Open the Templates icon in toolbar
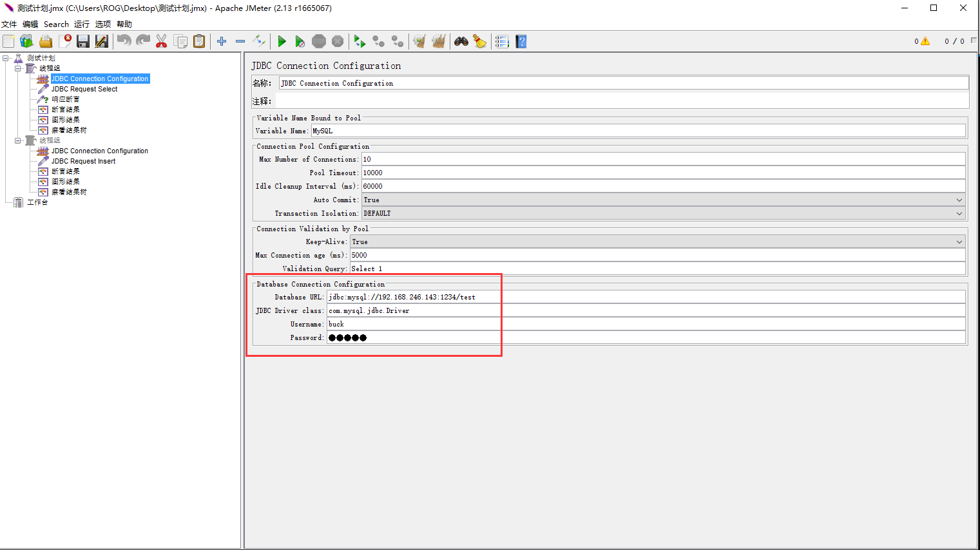Viewport: 980px width, 550px height. (x=26, y=41)
